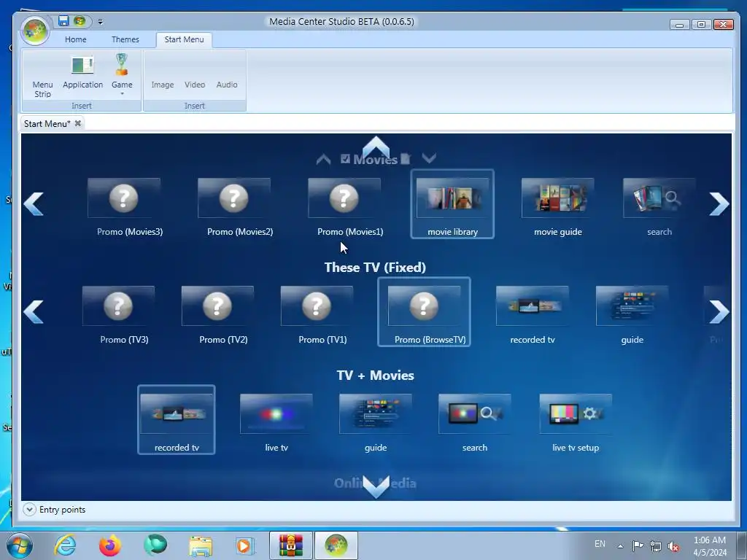747x560 pixels.
Task: Select recorded tv tile in TV + Movies
Action: click(177, 419)
